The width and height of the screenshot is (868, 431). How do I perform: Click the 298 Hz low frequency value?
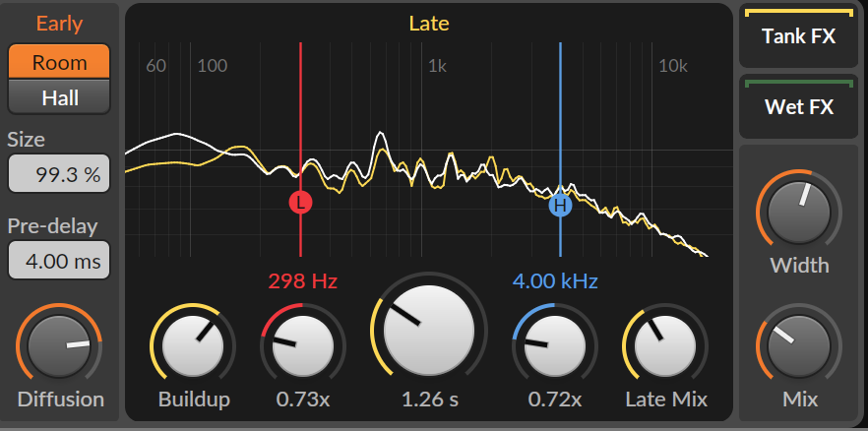[303, 281]
